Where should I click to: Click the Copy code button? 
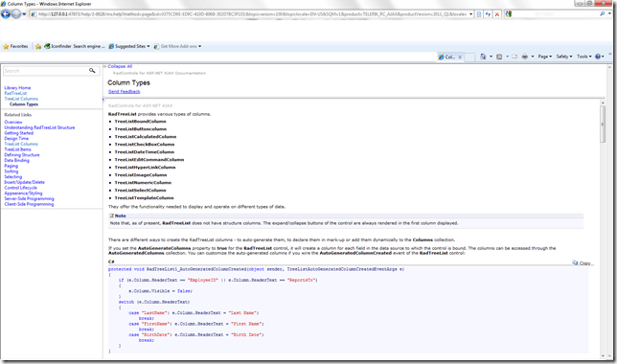(x=582, y=262)
